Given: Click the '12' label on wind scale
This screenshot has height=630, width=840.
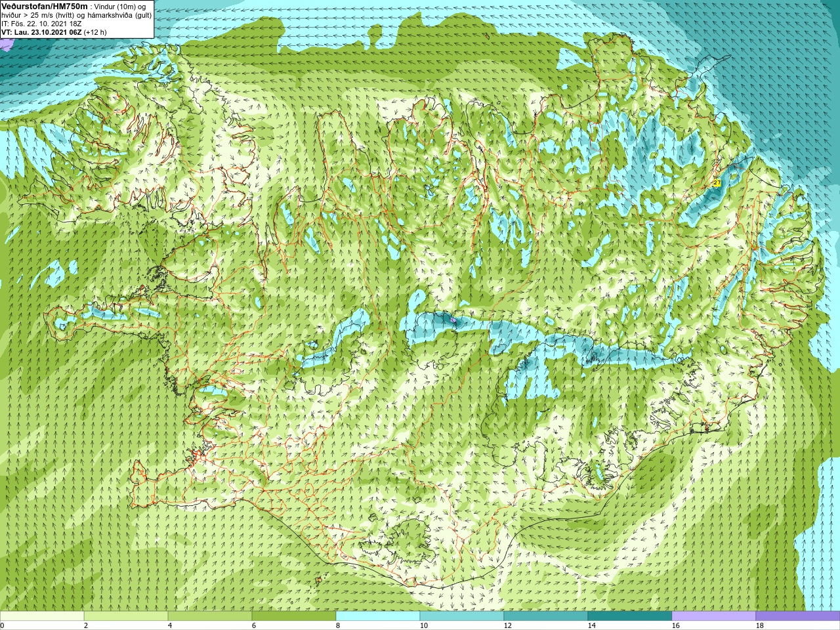Looking at the screenshot, I should tap(507, 625).
